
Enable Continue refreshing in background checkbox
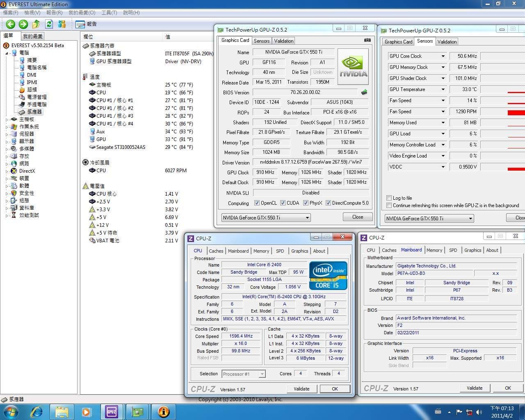tap(389, 205)
